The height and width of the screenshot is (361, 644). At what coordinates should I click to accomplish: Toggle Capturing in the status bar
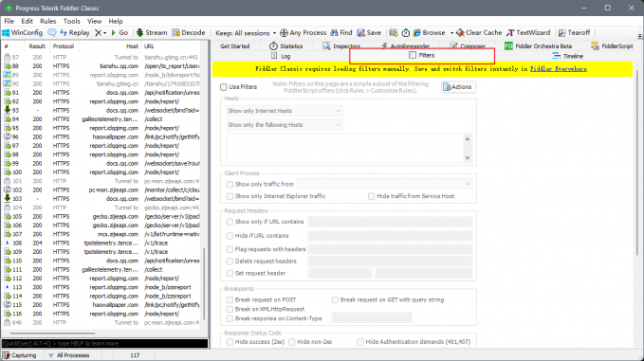click(19, 355)
